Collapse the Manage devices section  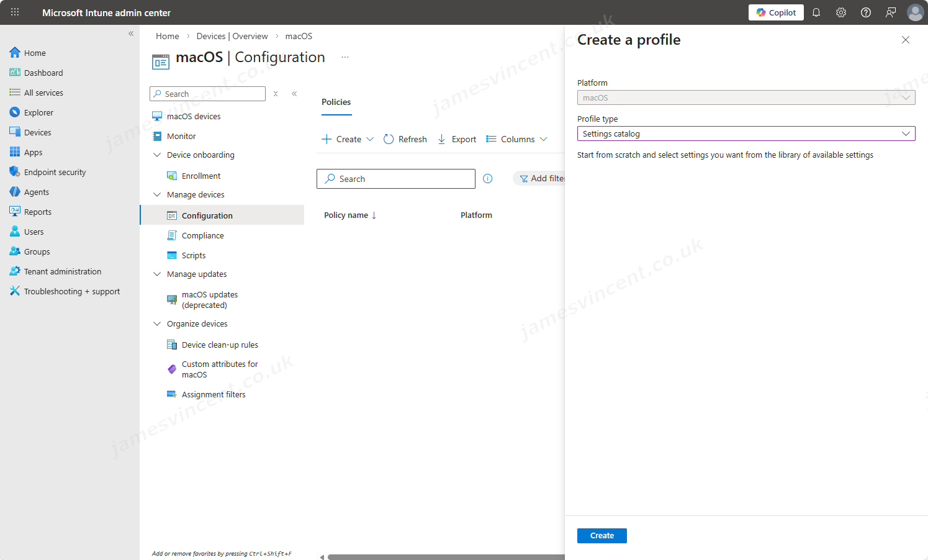pyautogui.click(x=157, y=195)
